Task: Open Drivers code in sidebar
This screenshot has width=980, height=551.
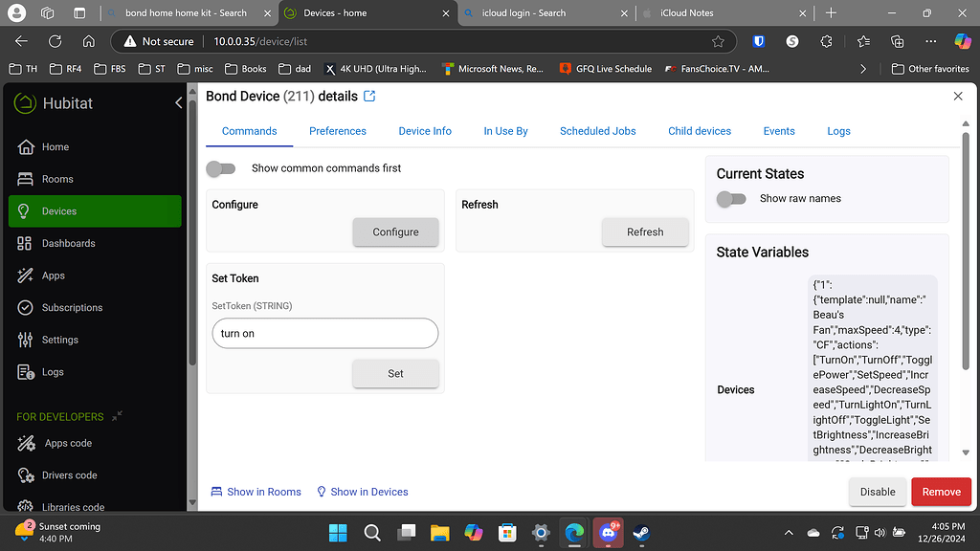Action: point(70,475)
